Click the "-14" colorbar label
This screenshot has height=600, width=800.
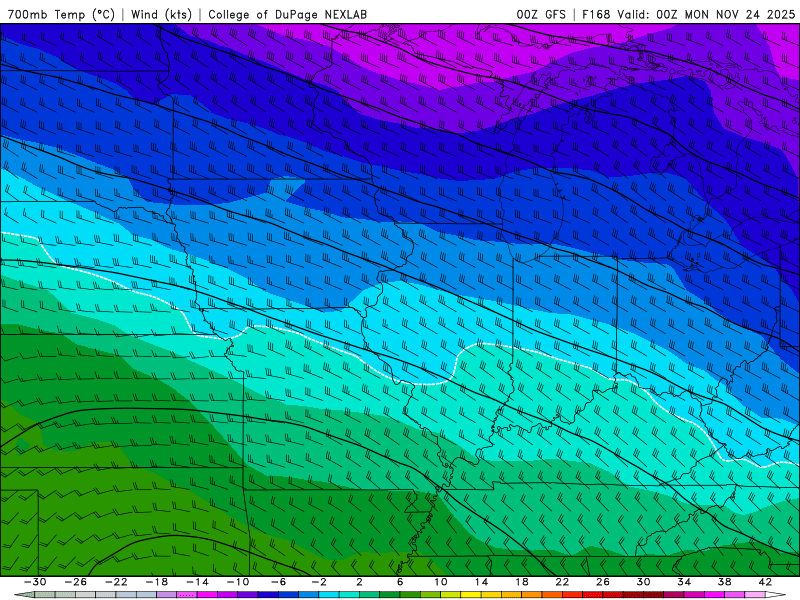click(x=197, y=582)
